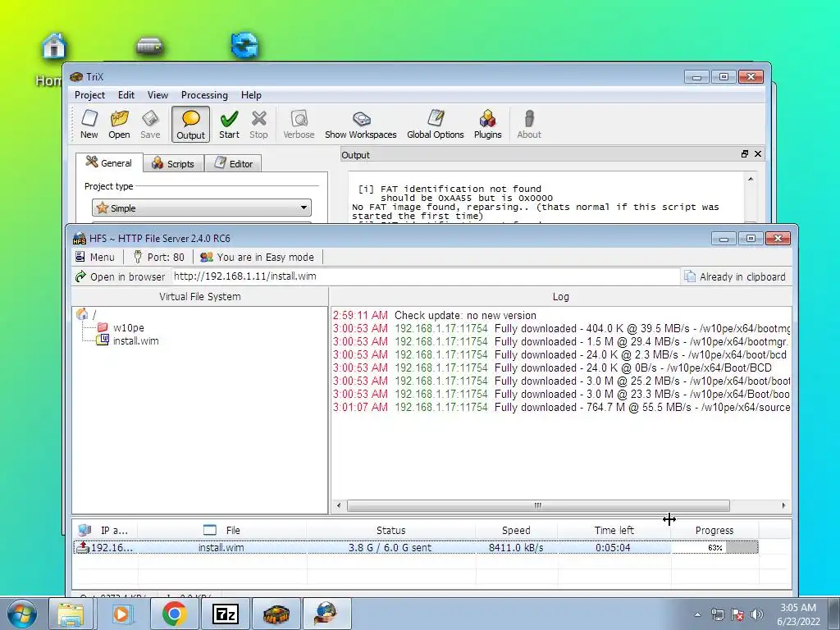The width and height of the screenshot is (840, 630).
Task: Click the Already in clipboard button
Action: click(736, 276)
